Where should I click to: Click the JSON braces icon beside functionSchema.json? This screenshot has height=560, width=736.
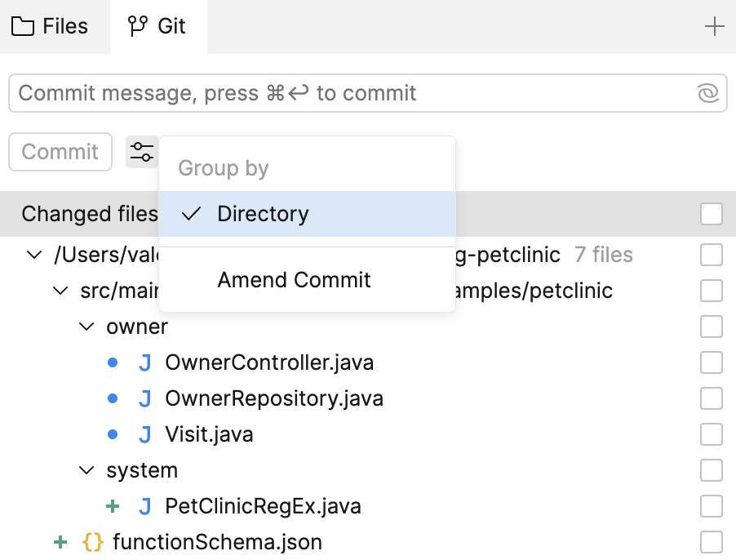coord(95,541)
